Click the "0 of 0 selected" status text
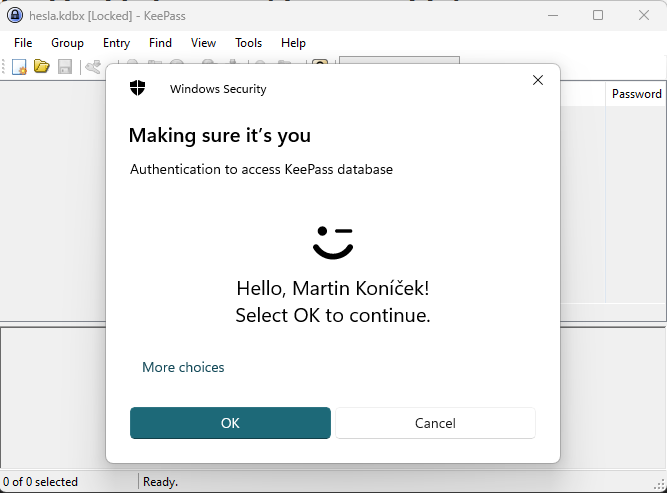Viewport: 667px width, 493px height. pos(40,482)
